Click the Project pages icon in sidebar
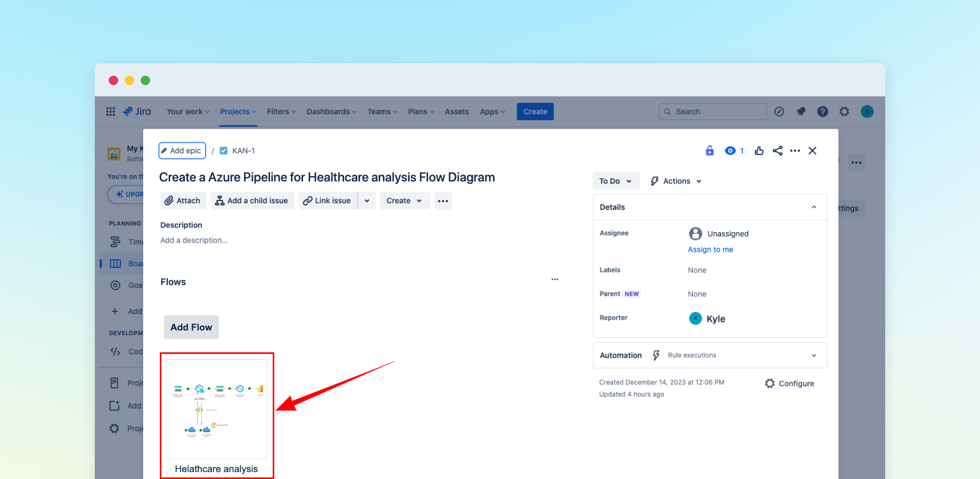 115,383
